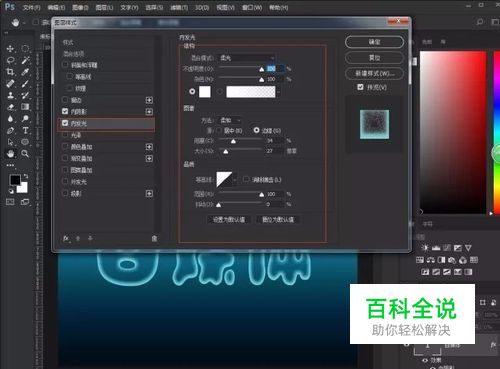
Task: Delete effect with trash icon in dialog
Action: click(x=154, y=238)
